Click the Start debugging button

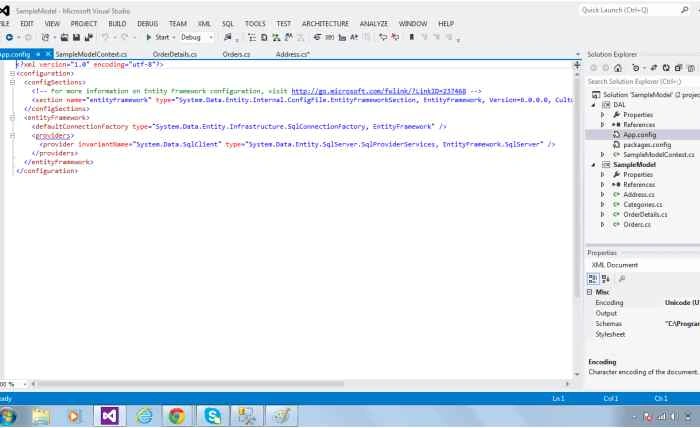click(x=158, y=37)
